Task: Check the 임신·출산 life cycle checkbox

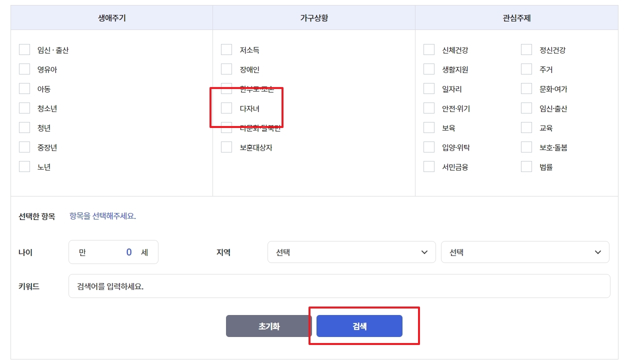Action: click(x=24, y=49)
